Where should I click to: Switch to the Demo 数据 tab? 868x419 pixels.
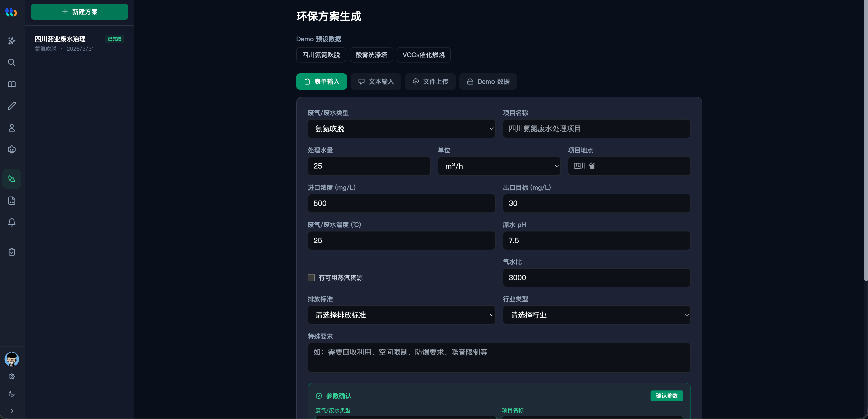488,82
